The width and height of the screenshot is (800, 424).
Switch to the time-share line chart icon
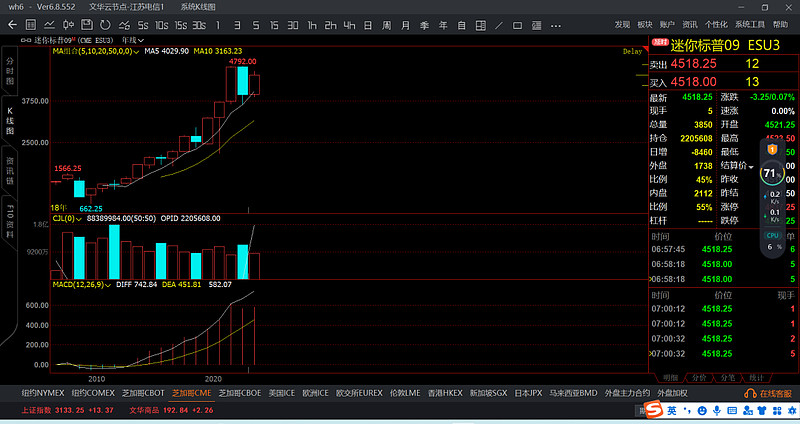[x=49, y=25]
